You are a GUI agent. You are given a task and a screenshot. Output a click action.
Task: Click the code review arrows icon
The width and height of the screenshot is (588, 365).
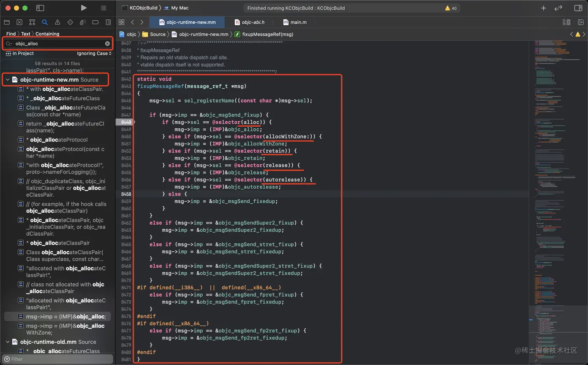click(558, 8)
